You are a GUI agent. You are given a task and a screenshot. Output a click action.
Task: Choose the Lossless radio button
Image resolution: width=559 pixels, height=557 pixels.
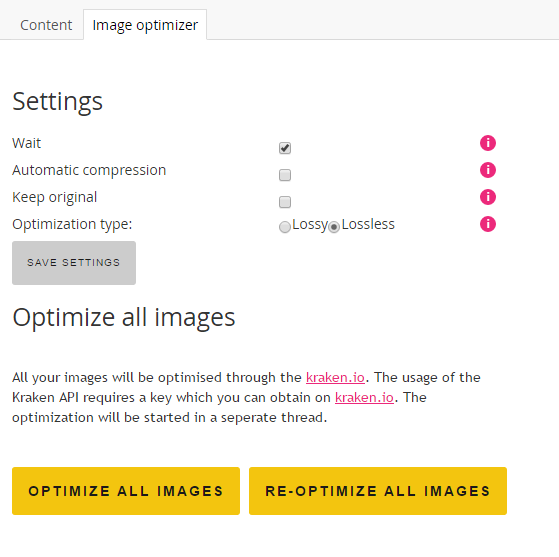pos(334,227)
